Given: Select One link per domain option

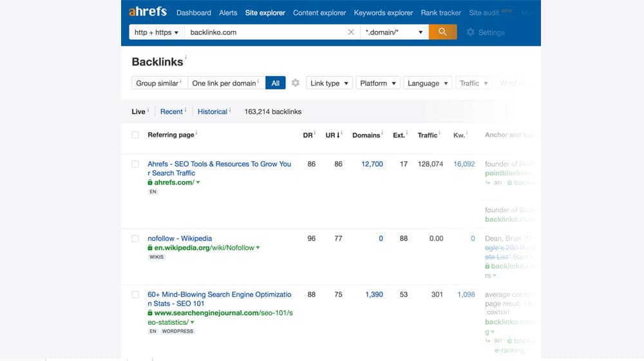Looking at the screenshot, I should pyautogui.click(x=226, y=83).
